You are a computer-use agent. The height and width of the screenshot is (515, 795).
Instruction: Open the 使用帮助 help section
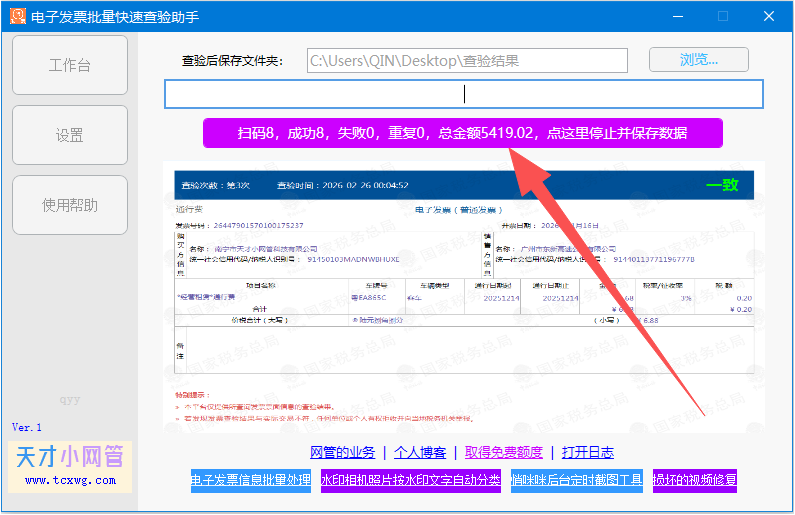(70, 206)
